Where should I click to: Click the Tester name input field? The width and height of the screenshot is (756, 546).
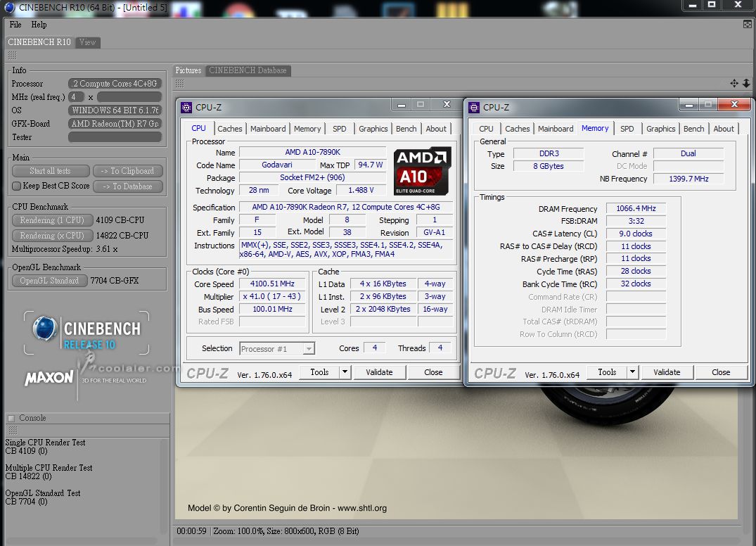pos(115,137)
